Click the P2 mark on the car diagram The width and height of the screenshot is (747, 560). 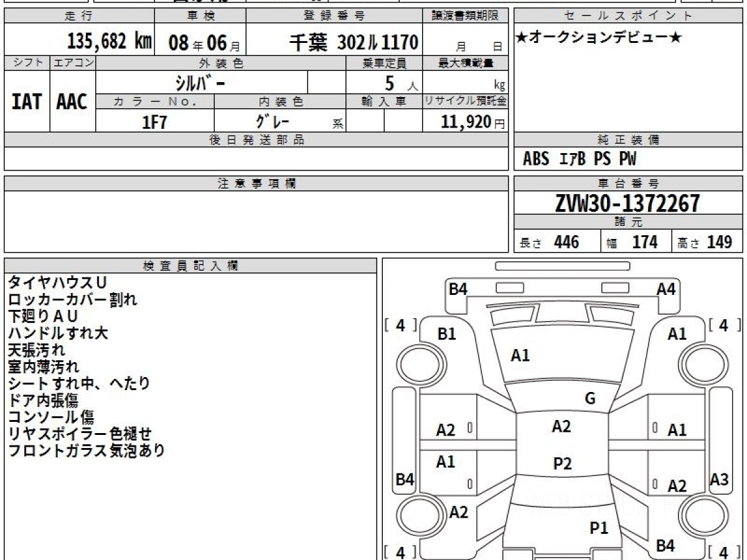tap(562, 464)
